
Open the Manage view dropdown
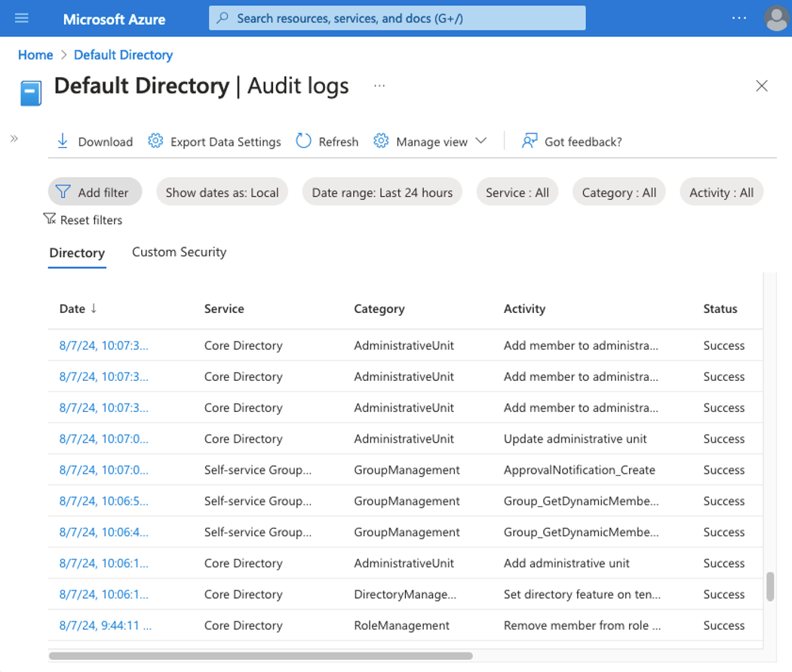point(430,141)
